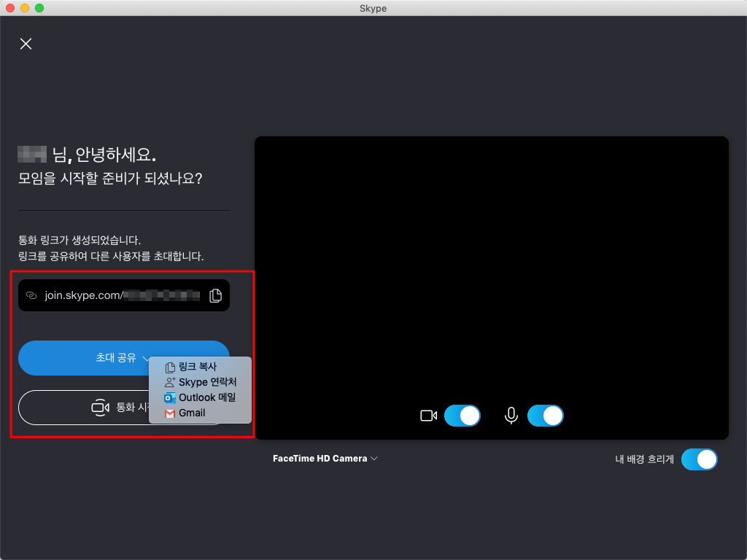This screenshot has width=747, height=560.
Task: Toggle the microphone switch
Action: point(546,416)
